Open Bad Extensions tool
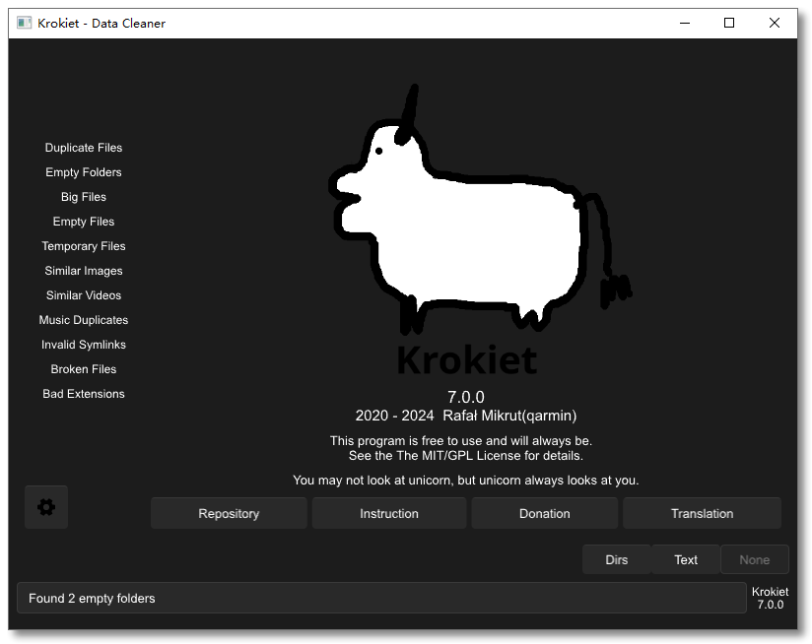The height and width of the screenshot is (644, 812). pos(84,394)
